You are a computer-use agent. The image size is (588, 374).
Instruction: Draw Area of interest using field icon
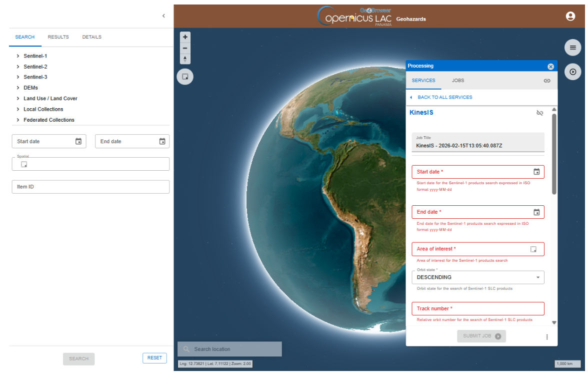[x=533, y=249]
